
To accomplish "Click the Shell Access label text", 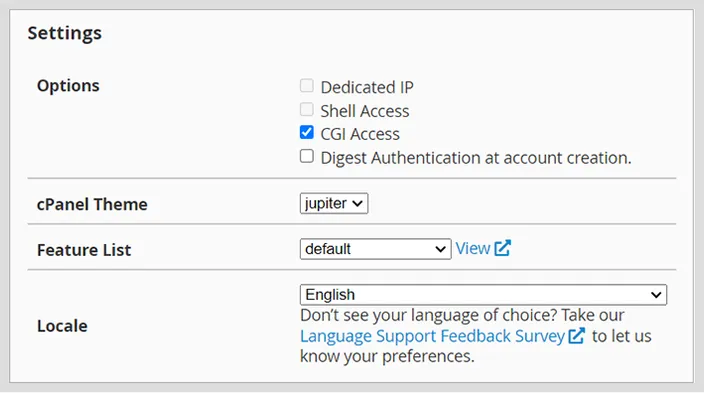I will [x=365, y=111].
